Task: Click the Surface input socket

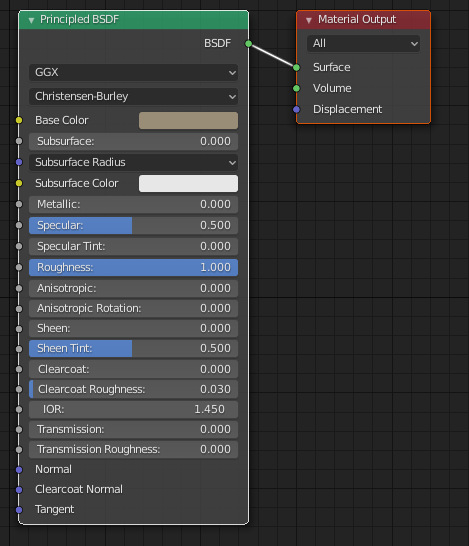Action: pyautogui.click(x=296, y=68)
